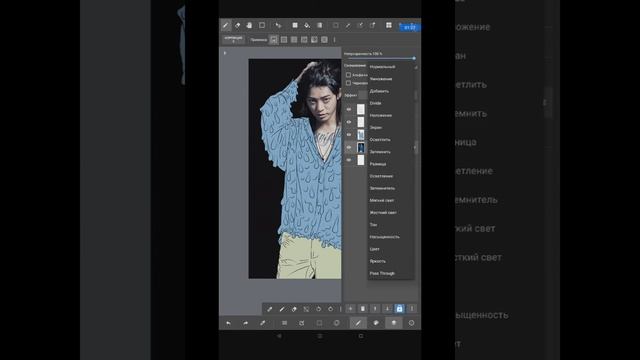Tap the Android Recents navigation button
The width and height of the screenshot is (640, 360).
point(361,336)
